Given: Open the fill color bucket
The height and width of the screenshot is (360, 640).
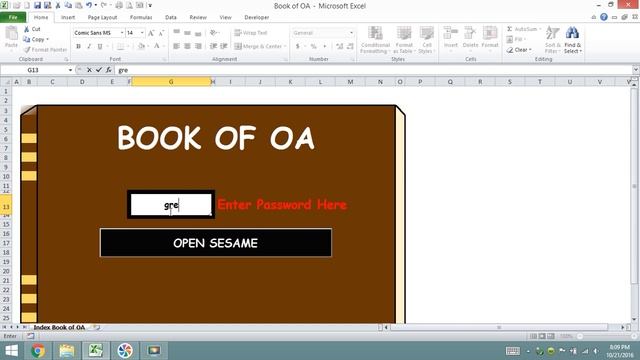Looking at the screenshot, I should 141,47.
